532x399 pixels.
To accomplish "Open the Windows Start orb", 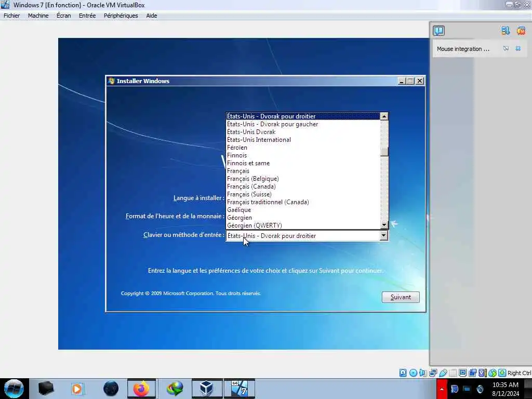I will [x=14, y=389].
